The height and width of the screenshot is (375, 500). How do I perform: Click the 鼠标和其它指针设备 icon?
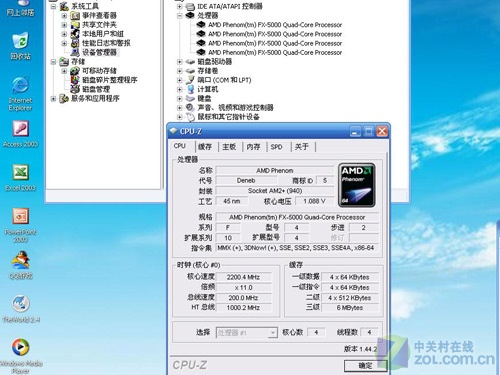pos(190,117)
